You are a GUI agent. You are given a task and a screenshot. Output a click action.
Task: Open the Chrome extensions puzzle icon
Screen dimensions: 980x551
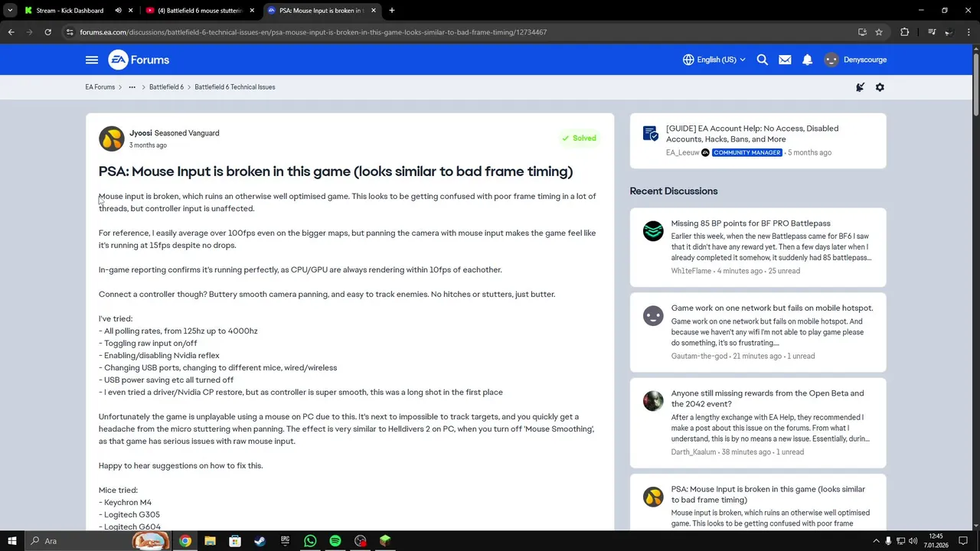[x=905, y=32]
